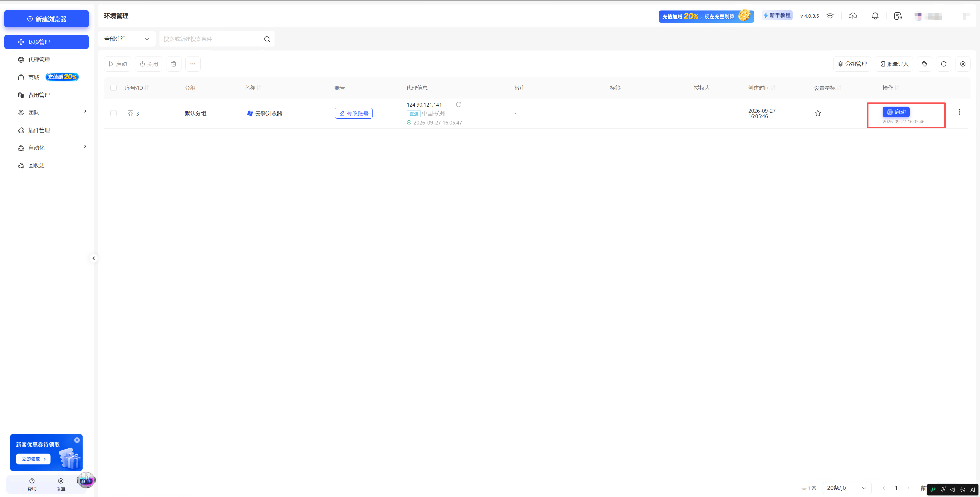This screenshot has height=497, width=980.
Task: Open the robot assistant avatar
Action: pos(86,480)
